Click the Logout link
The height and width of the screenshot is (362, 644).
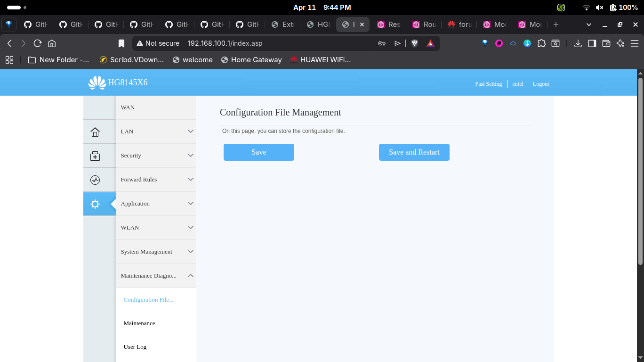540,84
